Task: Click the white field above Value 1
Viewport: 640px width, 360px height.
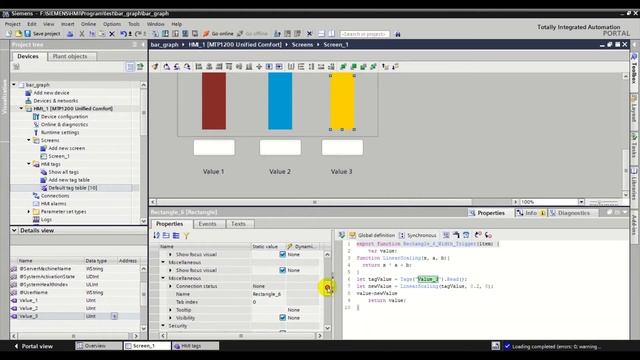Action: pyautogui.click(x=214, y=147)
